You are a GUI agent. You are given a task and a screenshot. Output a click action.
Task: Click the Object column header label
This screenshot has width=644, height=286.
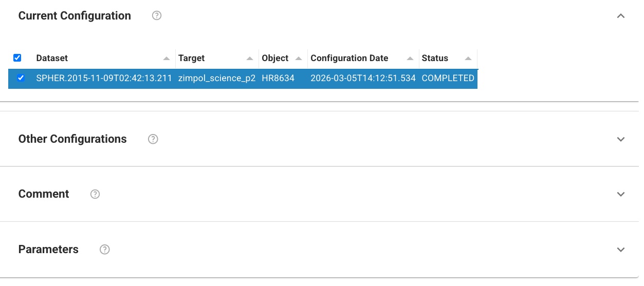(x=275, y=58)
